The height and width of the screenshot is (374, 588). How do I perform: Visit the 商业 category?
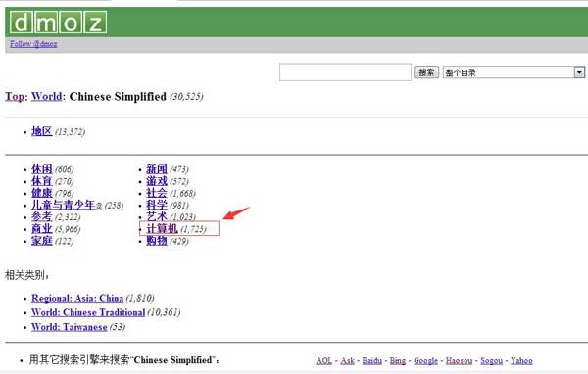[x=41, y=229]
